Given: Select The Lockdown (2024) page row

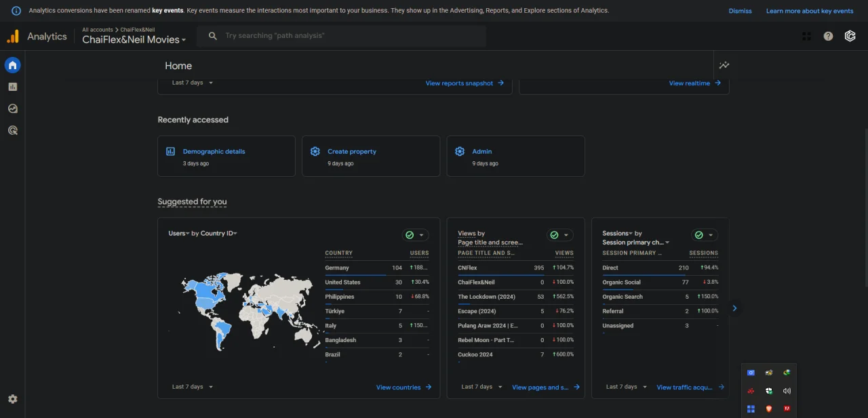Looking at the screenshot, I should (515, 297).
